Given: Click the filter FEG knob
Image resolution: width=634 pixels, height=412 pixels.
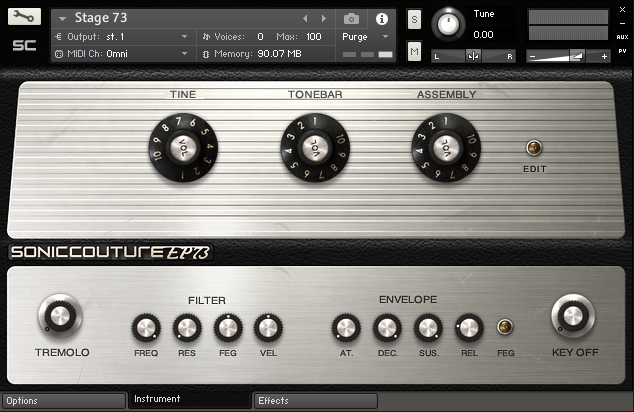Looking at the screenshot, I should click(228, 328).
